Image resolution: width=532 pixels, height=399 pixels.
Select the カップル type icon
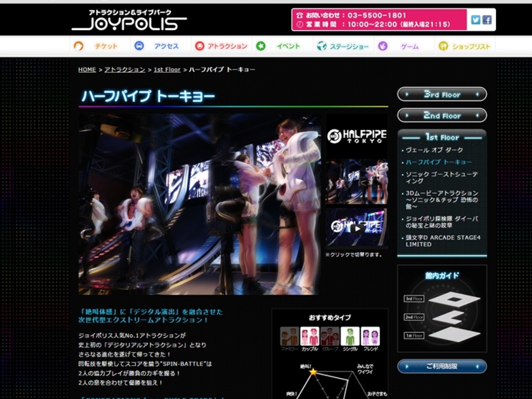pos(309,336)
